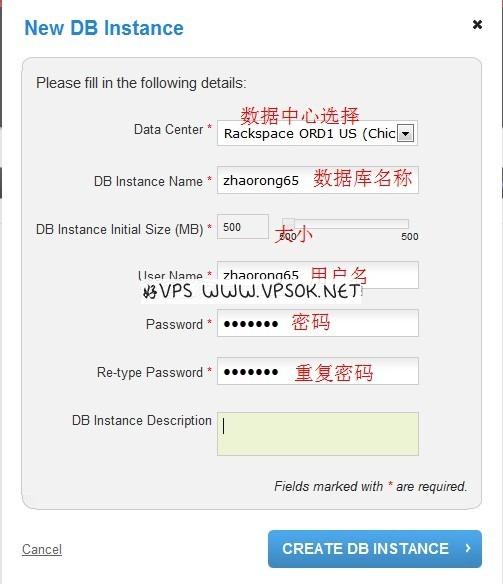Click the Cancel link
This screenshot has width=503, height=584.
(42, 549)
